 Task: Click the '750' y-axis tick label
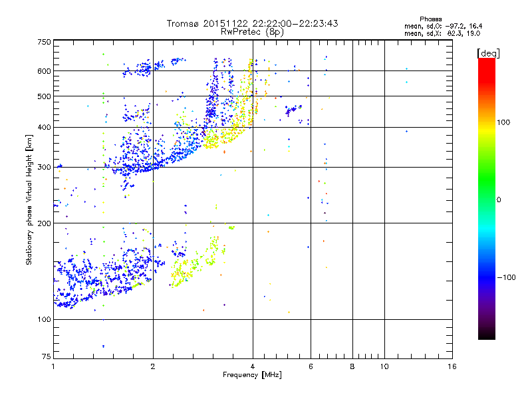tap(44, 42)
